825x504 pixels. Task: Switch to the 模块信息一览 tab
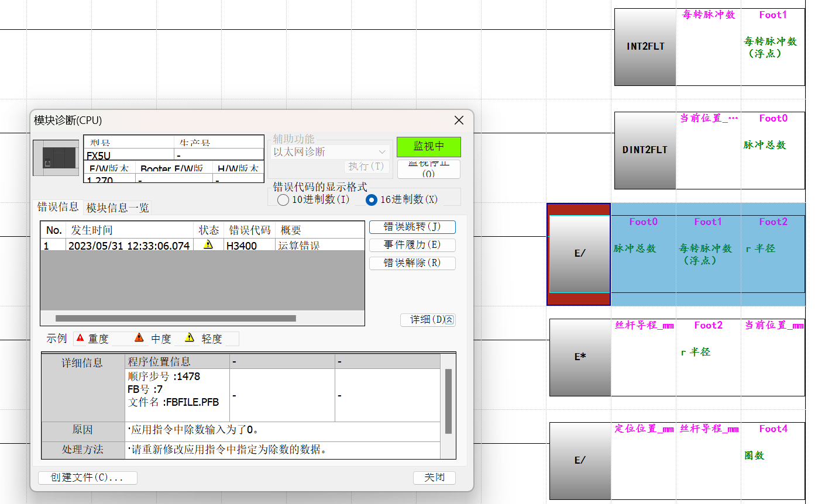click(x=118, y=208)
